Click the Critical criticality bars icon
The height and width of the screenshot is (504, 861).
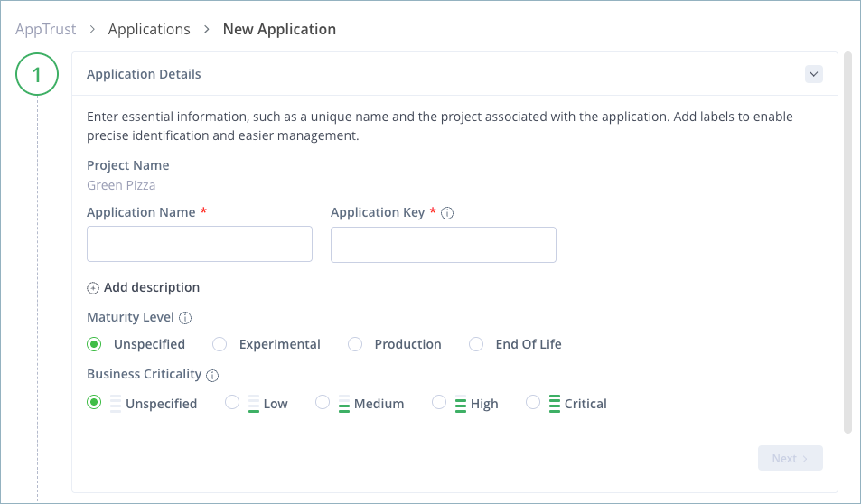[555, 404]
